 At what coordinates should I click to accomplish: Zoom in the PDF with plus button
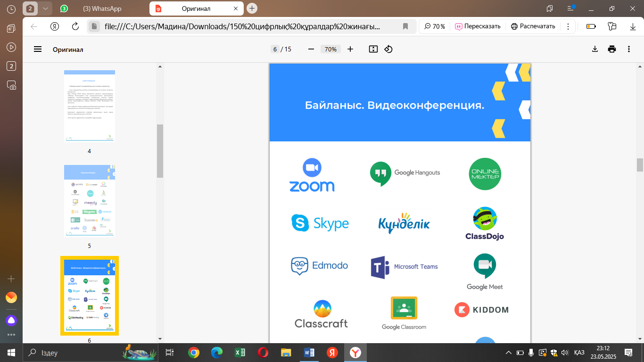[x=350, y=49]
